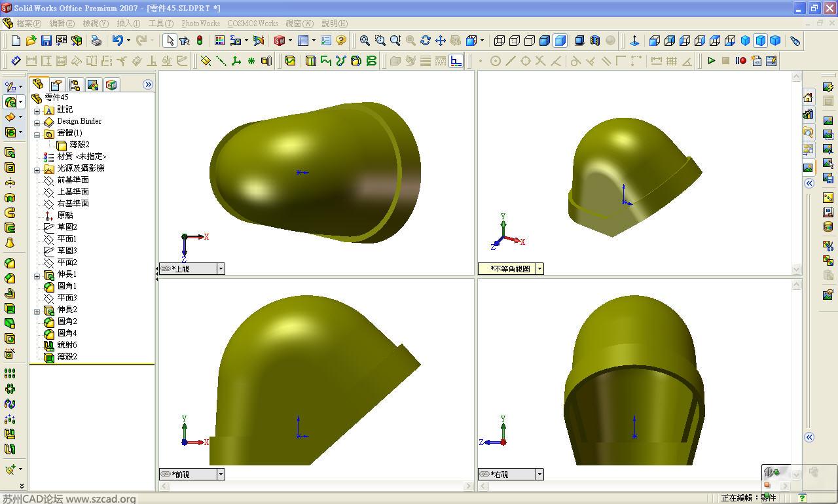This screenshot has height=504, width=838.
Task: Switch to Shaded With Edges display
Action: [545, 41]
